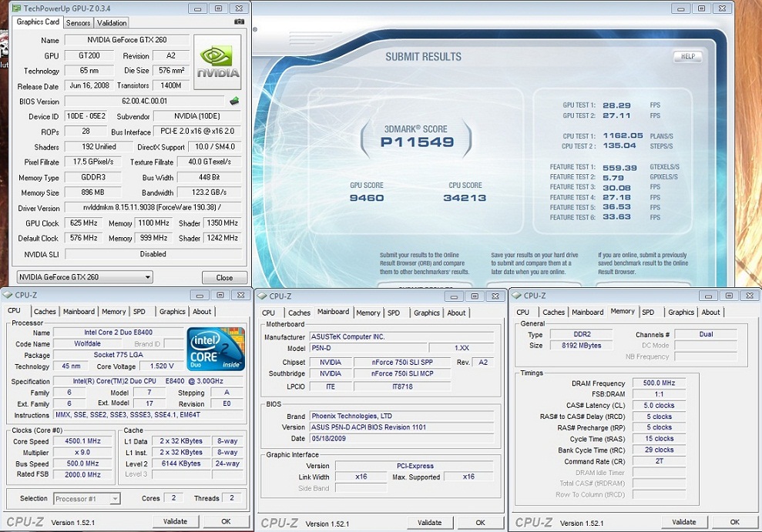Click the Core Speed value 4500.1 MHz
The height and width of the screenshot is (532, 762).
[x=83, y=441]
